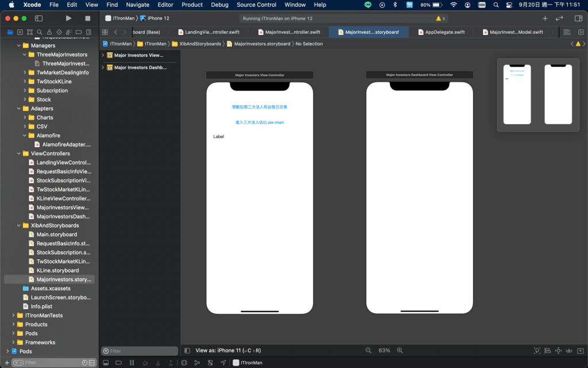Pause program execution in debug bar
588x368 pixels.
(x=131, y=363)
